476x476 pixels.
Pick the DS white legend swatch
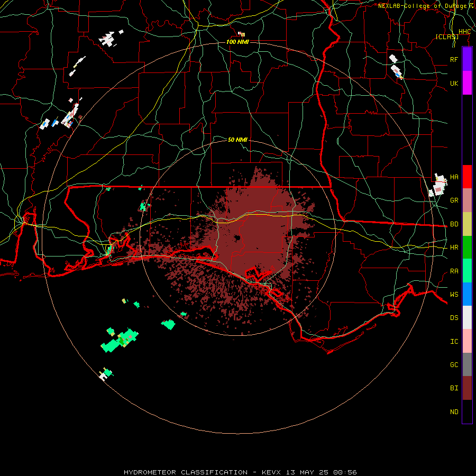467,317
